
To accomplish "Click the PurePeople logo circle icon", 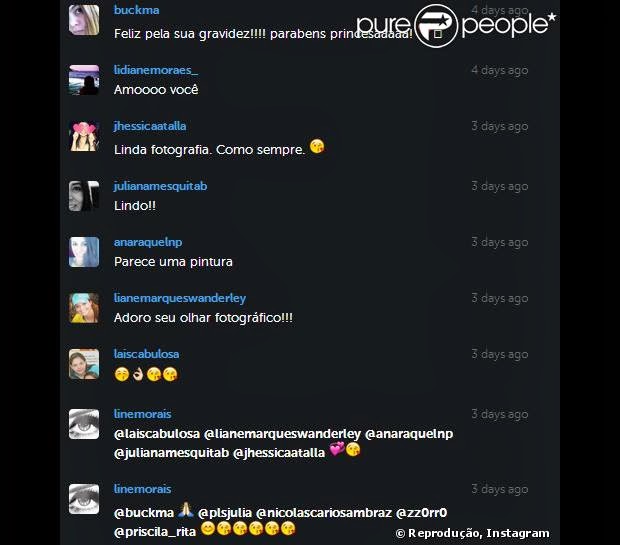I will [x=436, y=26].
